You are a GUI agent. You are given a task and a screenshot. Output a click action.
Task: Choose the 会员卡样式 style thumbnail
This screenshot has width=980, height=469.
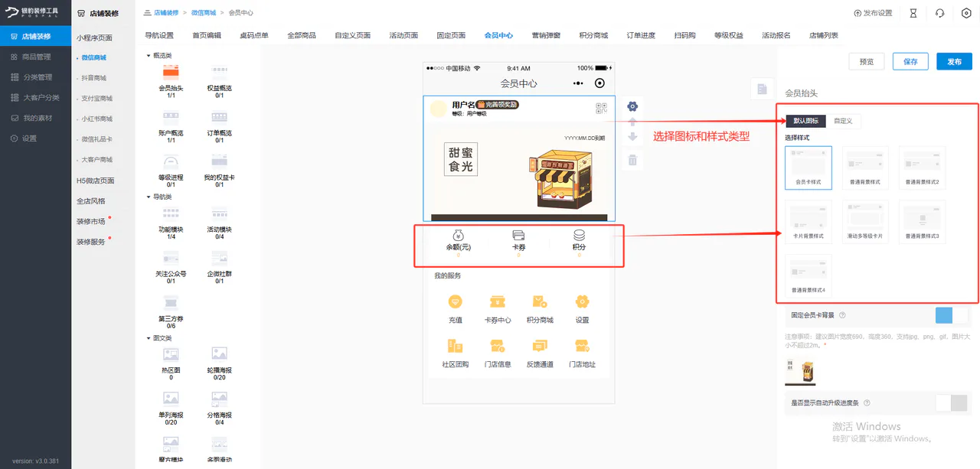click(808, 168)
